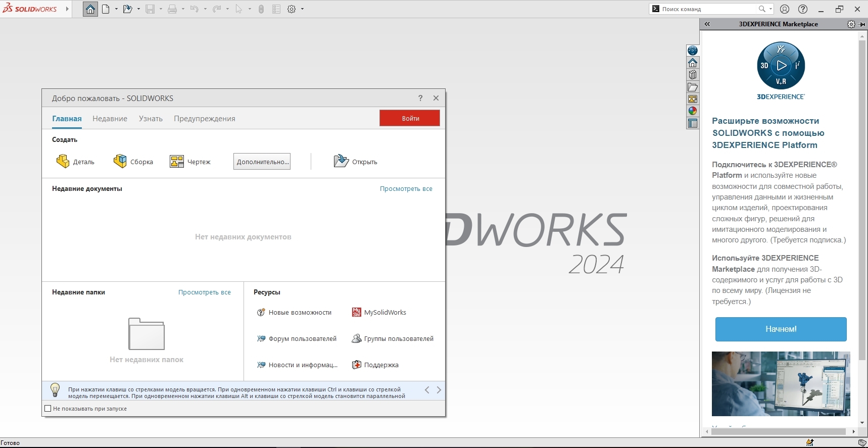
Task: Collapse the task pane with double chevron
Action: pos(707,24)
